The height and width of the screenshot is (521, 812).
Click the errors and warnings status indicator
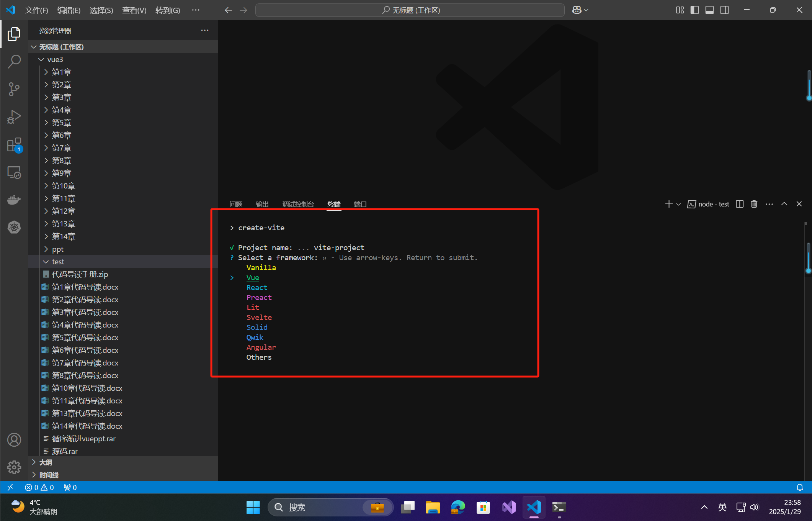[39, 487]
